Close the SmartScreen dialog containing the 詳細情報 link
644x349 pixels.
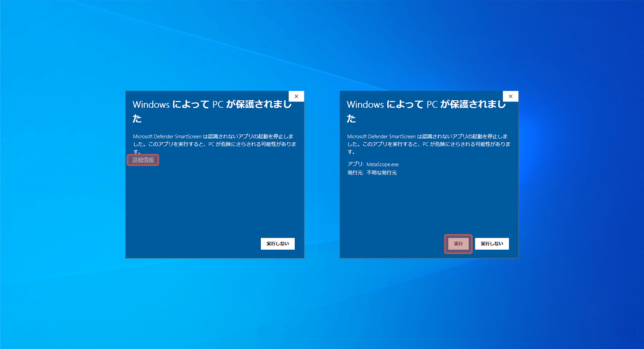tap(296, 96)
